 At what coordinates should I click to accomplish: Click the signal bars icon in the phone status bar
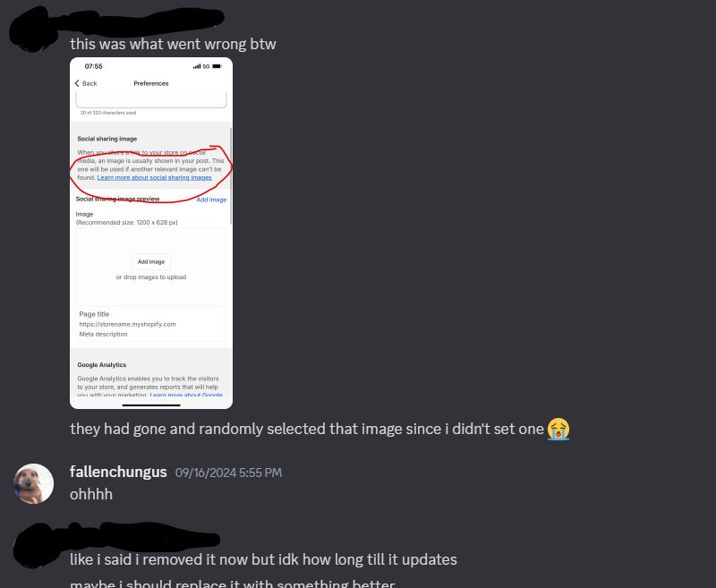[x=197, y=66]
